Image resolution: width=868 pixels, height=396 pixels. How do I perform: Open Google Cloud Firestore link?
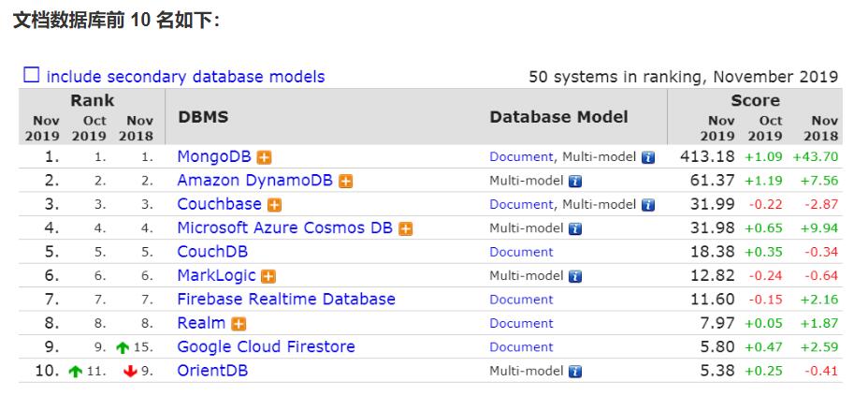click(x=267, y=347)
